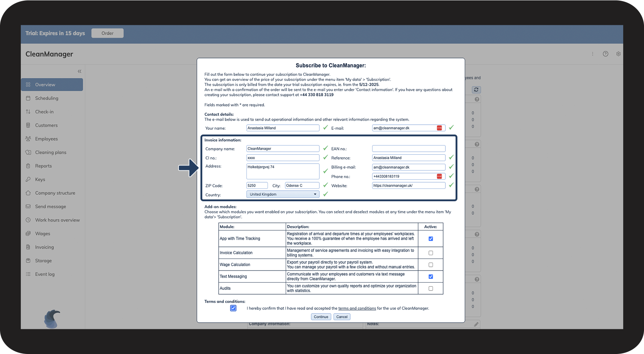Viewport: 644px width, 354px height.
Task: Click the Trial: Expires in 15 days text
Action: click(55, 33)
